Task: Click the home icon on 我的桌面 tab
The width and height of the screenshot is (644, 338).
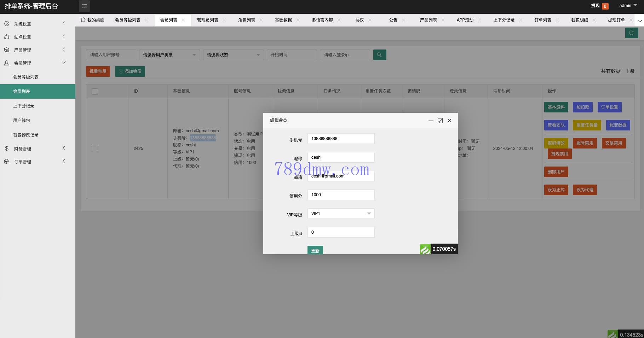Action: (83, 20)
